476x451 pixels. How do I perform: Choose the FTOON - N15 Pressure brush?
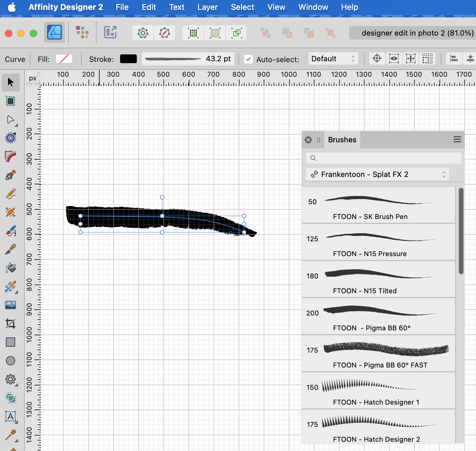click(379, 242)
